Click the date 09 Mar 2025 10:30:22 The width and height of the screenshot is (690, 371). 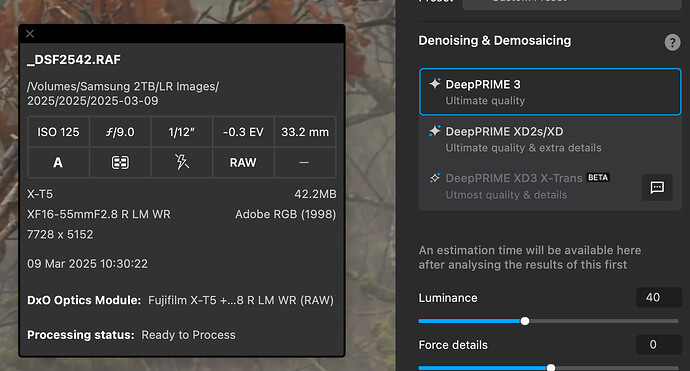88,264
